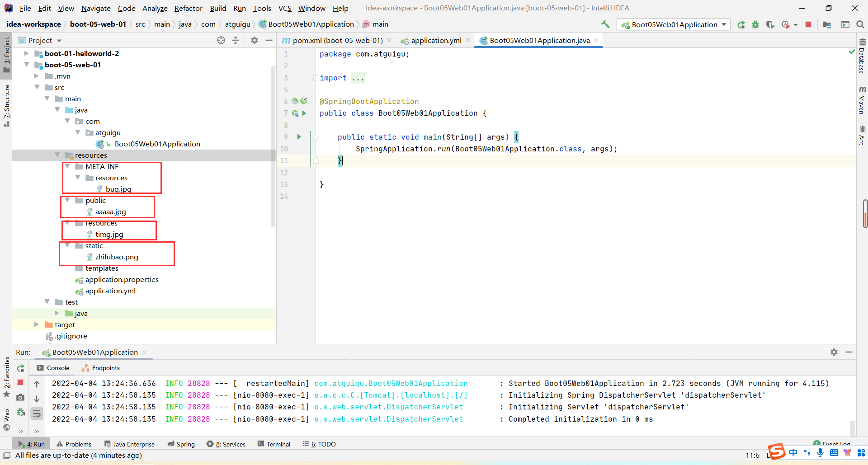Open Run panel settings gear
The height and width of the screenshot is (465, 868).
pyautogui.click(x=834, y=352)
